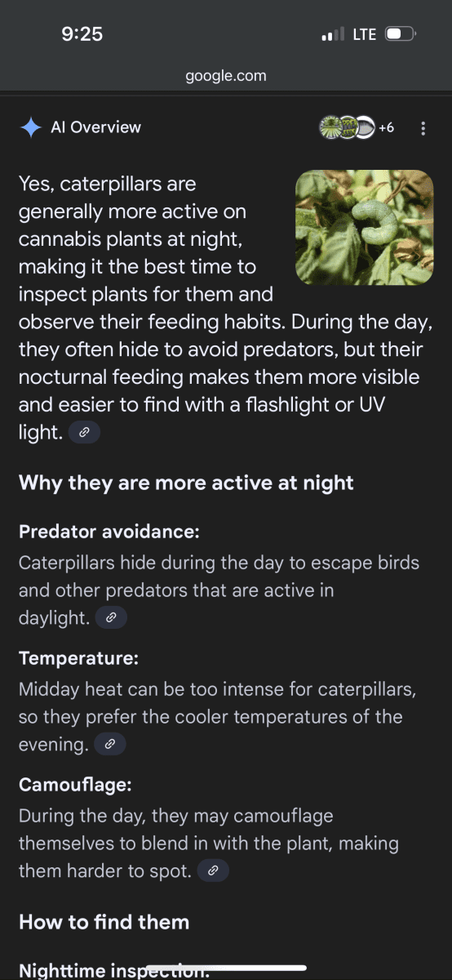The width and height of the screenshot is (452, 980).
Task: Tap the 'Predator avoidance:' subheading
Action: [109, 532]
